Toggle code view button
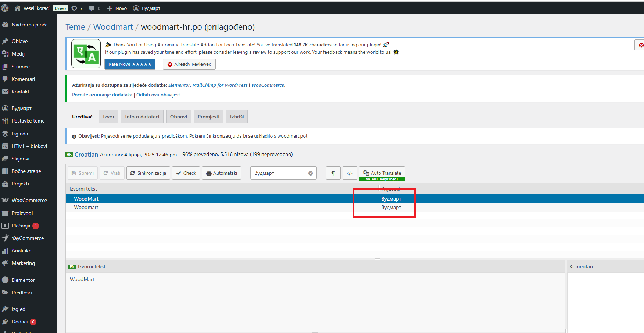The height and width of the screenshot is (333, 644). 350,173
